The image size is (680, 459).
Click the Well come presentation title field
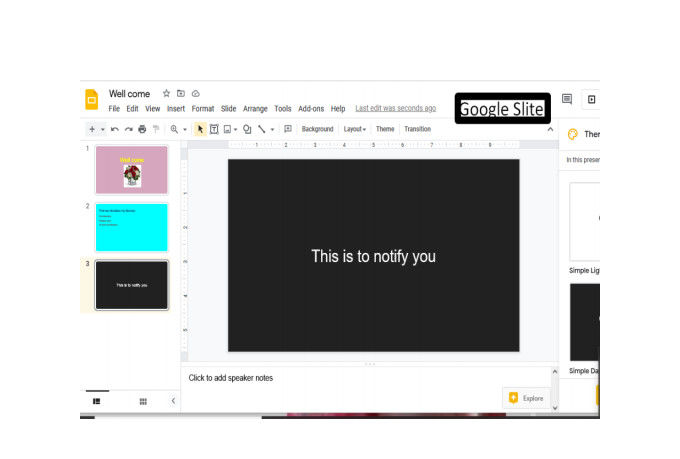coord(129,94)
